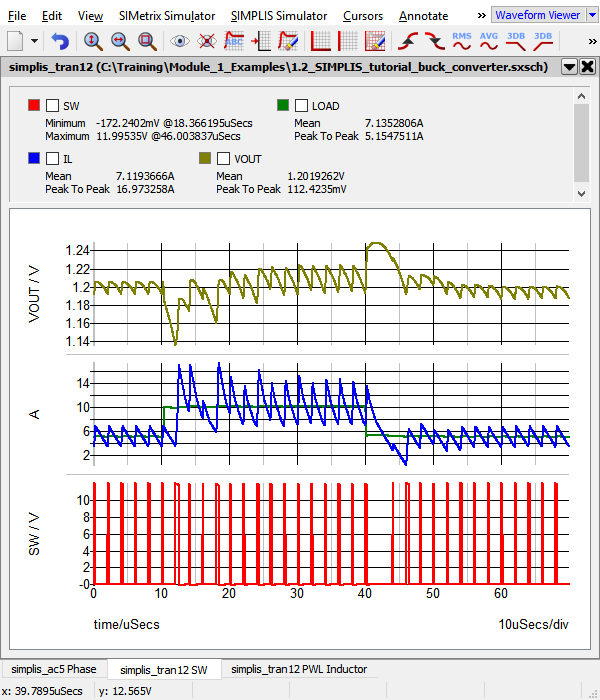Switch to simplis_tran12 PWL Inductor tab
The height and width of the screenshot is (700, 600).
298,669
